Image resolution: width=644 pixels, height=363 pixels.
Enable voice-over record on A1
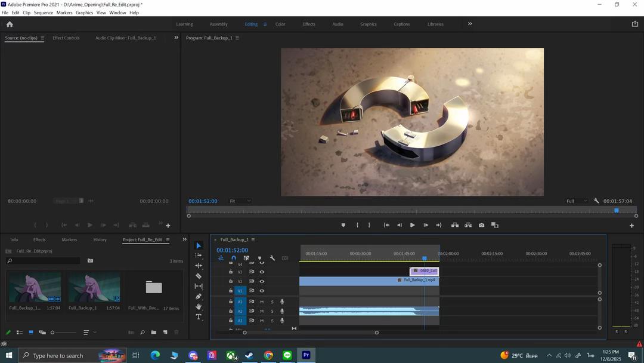pos(282,302)
